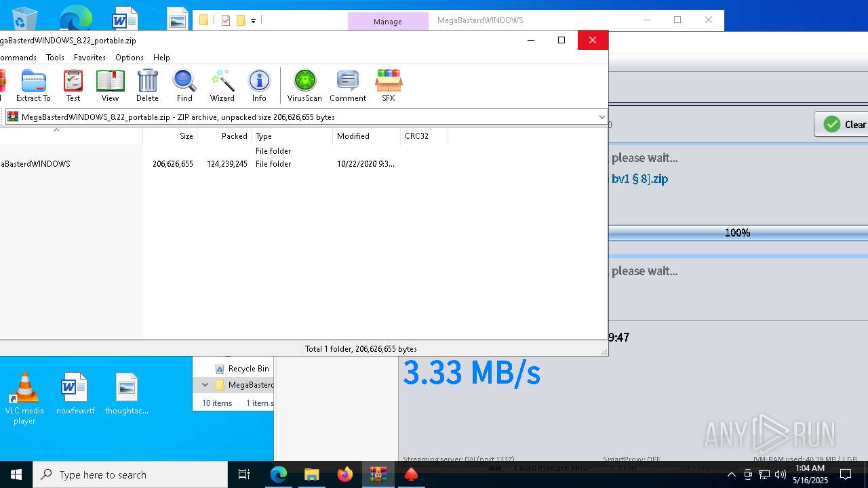
Task: Select the nowfew.rtf desktop file
Action: click(x=75, y=394)
